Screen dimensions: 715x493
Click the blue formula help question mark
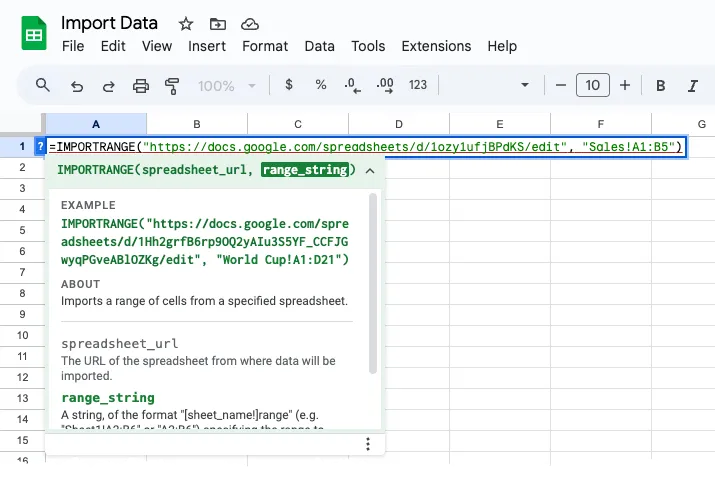tap(40, 148)
